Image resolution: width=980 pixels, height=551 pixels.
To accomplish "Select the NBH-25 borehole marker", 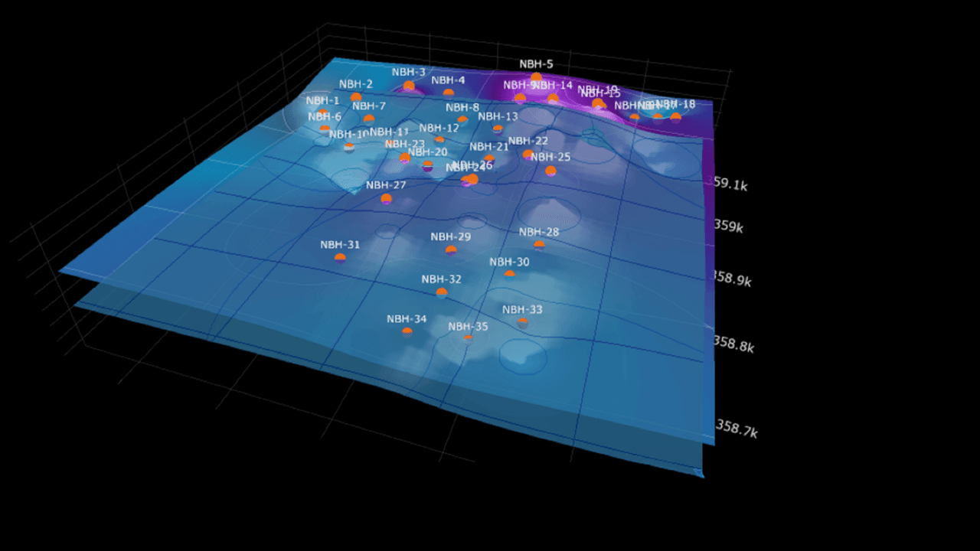I will tap(550, 171).
